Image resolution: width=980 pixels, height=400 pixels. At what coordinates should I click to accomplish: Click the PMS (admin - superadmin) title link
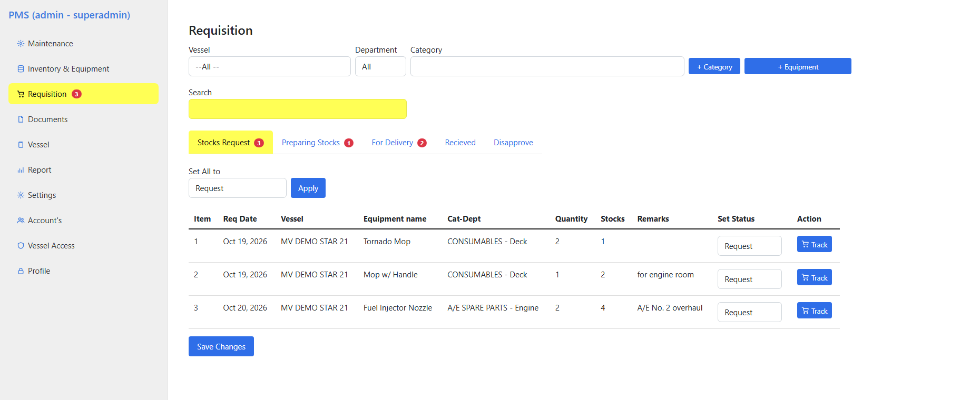pos(69,15)
